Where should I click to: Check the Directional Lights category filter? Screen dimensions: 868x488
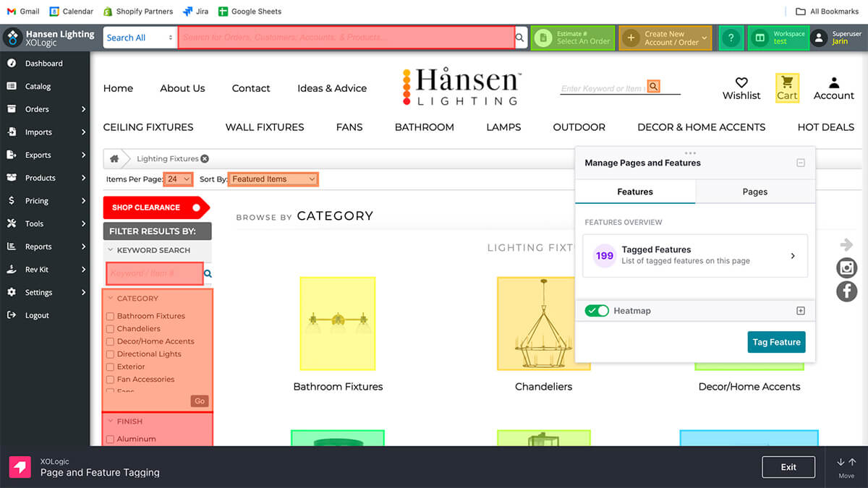tap(110, 354)
